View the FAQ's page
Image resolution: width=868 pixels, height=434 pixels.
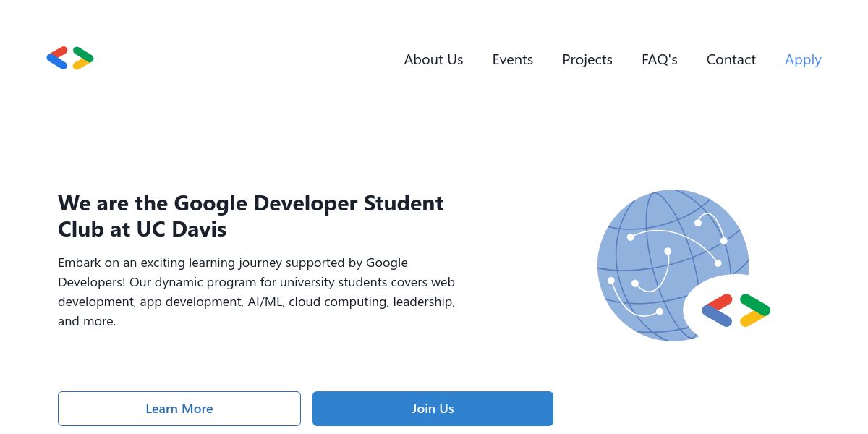tap(659, 59)
